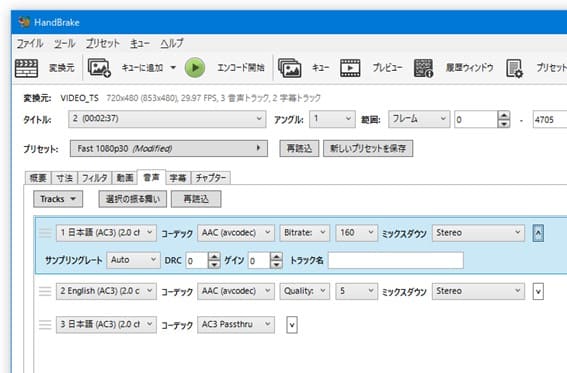
Task: Open track 2 AAC codec dropdown
Action: [x=236, y=291]
